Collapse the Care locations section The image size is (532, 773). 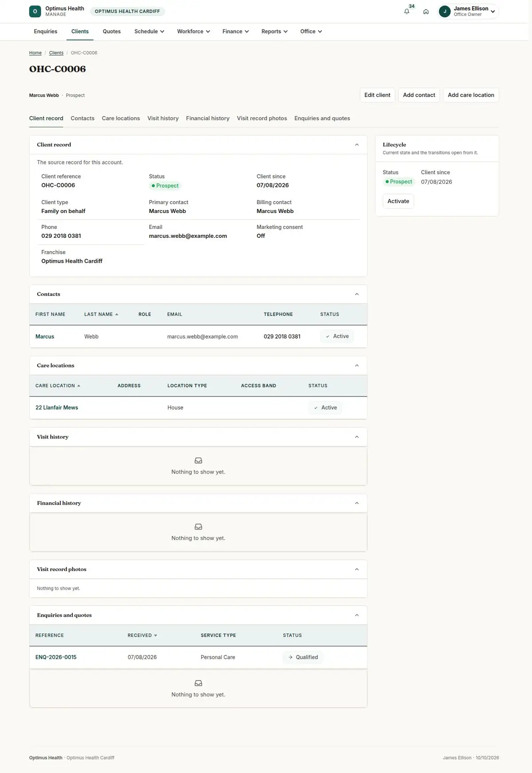pos(357,366)
